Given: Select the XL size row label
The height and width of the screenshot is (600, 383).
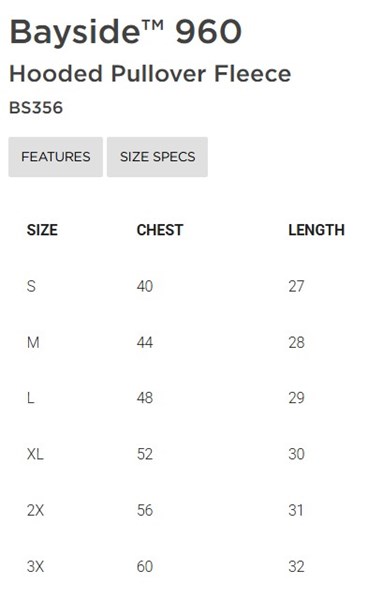Looking at the screenshot, I should (x=35, y=454).
